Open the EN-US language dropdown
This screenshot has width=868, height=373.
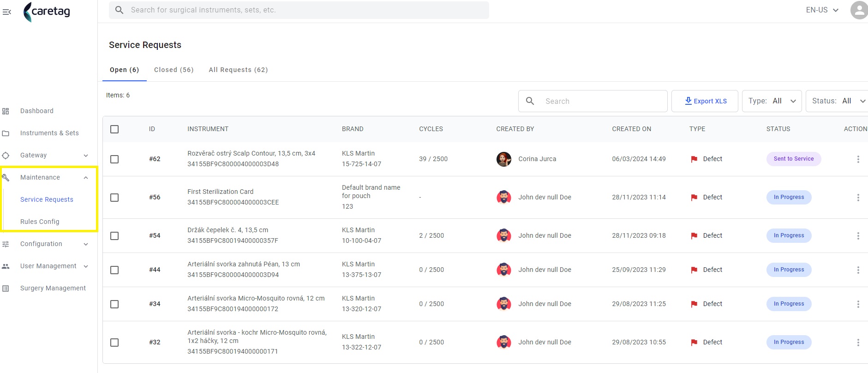[x=822, y=10]
